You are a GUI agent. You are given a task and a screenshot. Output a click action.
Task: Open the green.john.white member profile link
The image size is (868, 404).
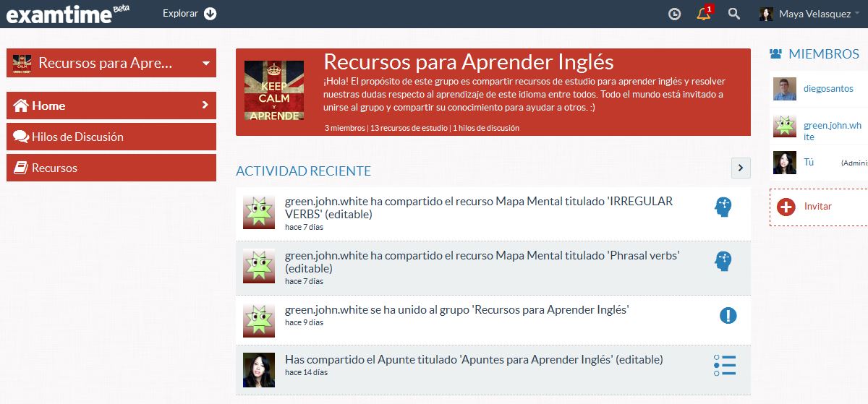(833, 131)
